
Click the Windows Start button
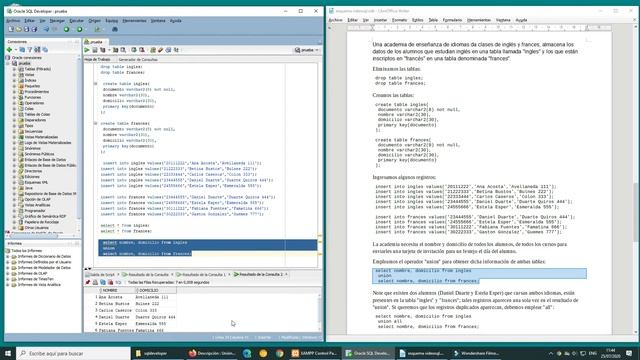tap(8, 353)
